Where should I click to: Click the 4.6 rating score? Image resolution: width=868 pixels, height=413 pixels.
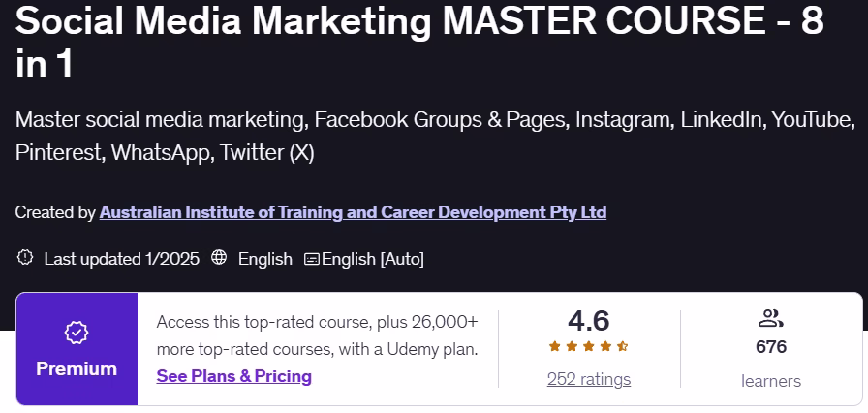pos(589,320)
